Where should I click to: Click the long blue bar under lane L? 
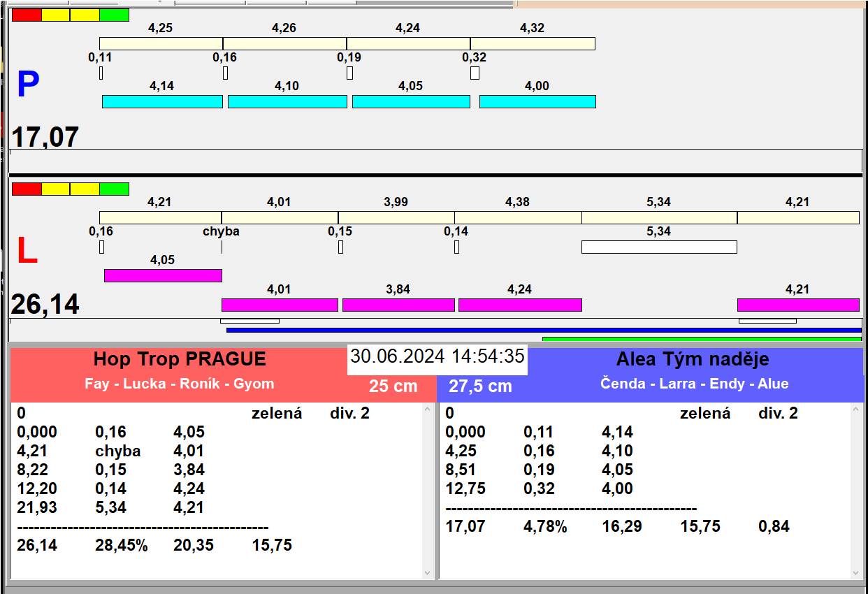543,330
